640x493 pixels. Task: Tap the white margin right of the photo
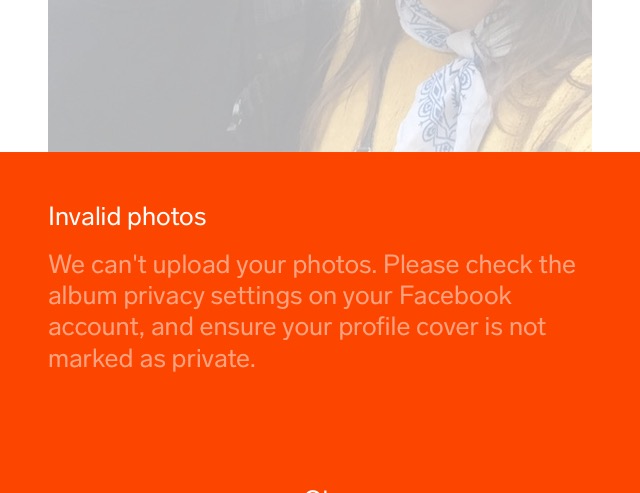pyautogui.click(x=616, y=76)
